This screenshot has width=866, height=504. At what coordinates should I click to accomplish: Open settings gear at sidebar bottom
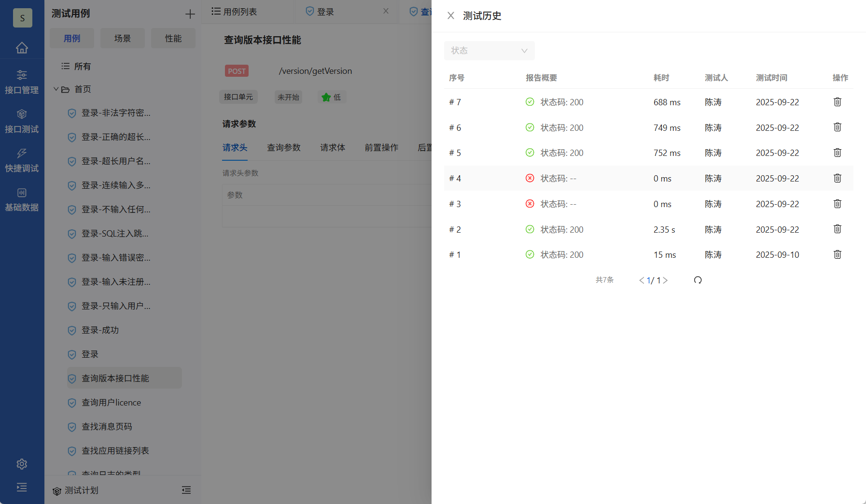click(22, 464)
